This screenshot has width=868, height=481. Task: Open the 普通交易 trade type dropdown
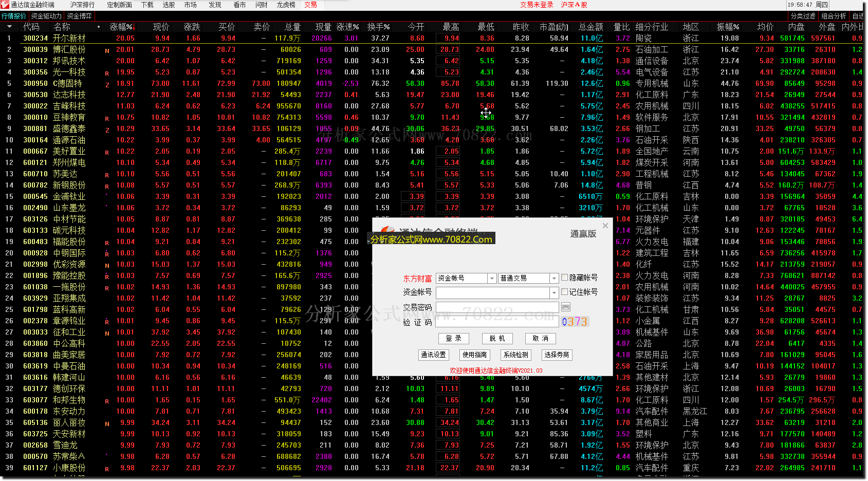click(554, 278)
